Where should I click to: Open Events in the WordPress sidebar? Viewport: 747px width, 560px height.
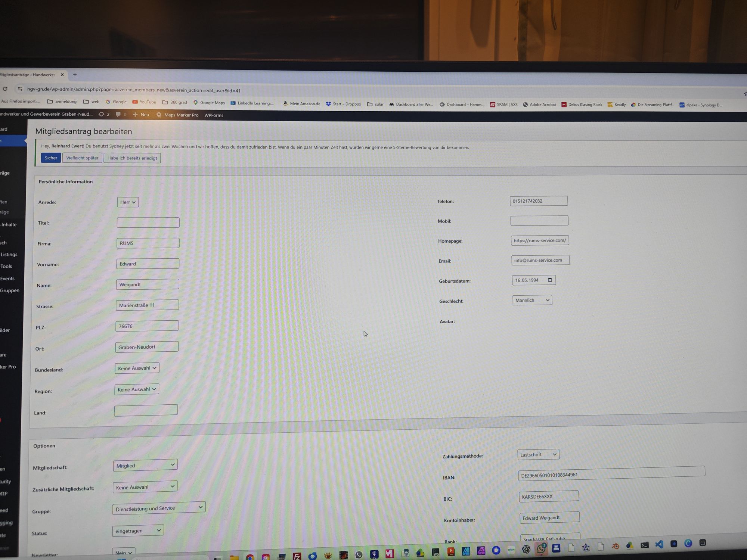tap(7, 279)
